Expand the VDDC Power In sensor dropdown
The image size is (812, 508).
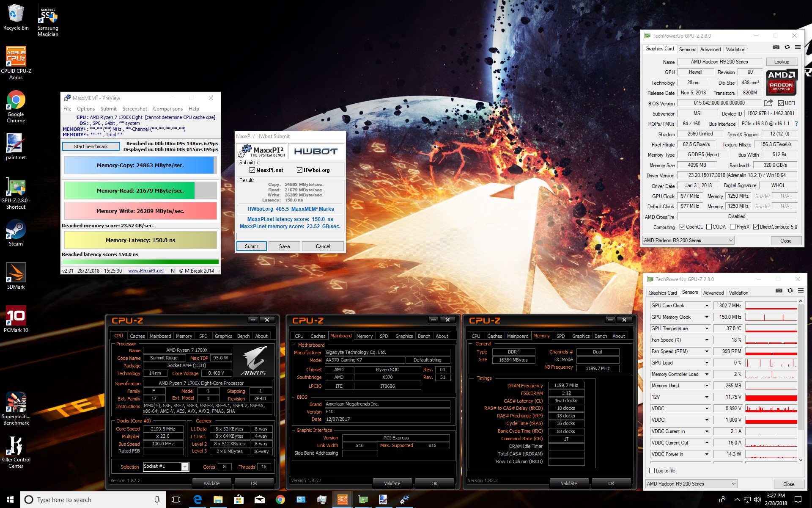pyautogui.click(x=706, y=454)
